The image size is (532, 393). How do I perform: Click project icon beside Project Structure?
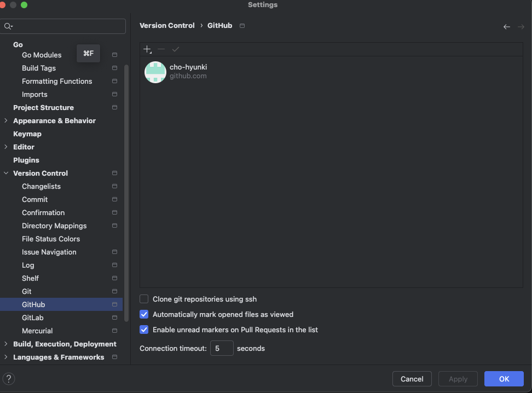pyautogui.click(x=115, y=107)
